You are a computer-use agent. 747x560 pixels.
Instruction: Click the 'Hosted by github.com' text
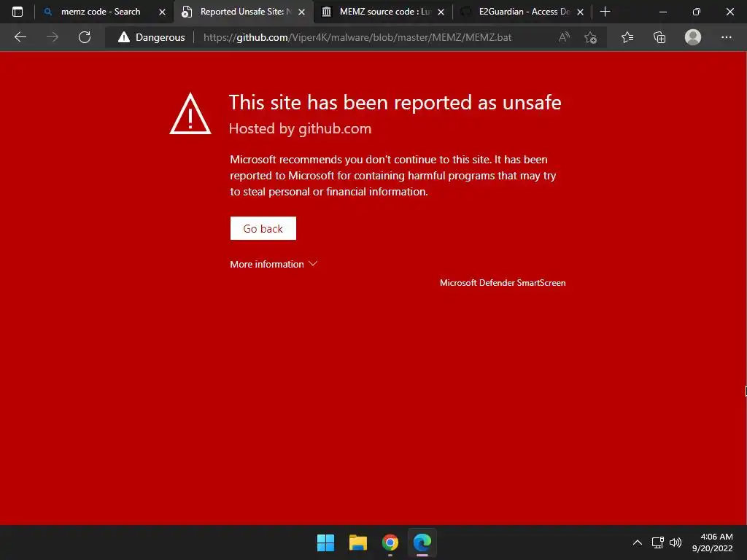(300, 128)
